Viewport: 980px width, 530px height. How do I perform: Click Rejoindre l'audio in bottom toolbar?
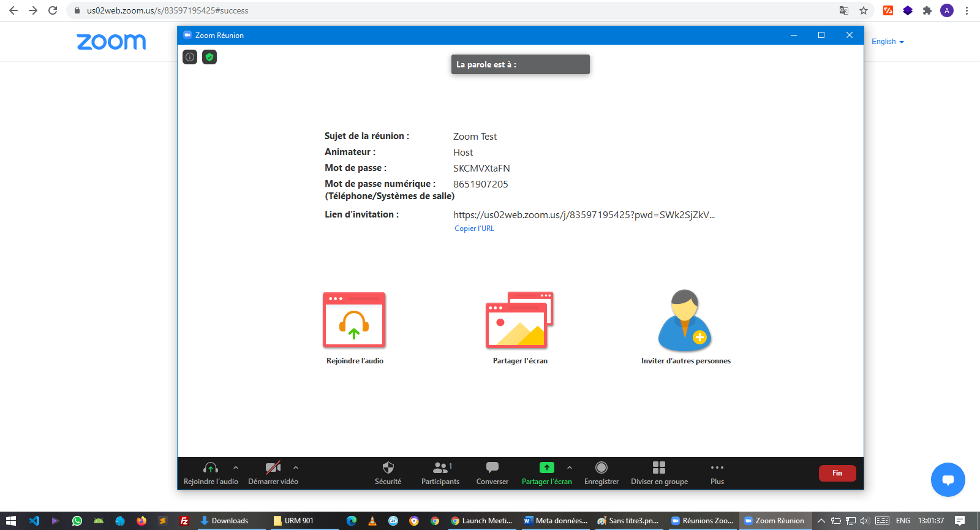211,472
